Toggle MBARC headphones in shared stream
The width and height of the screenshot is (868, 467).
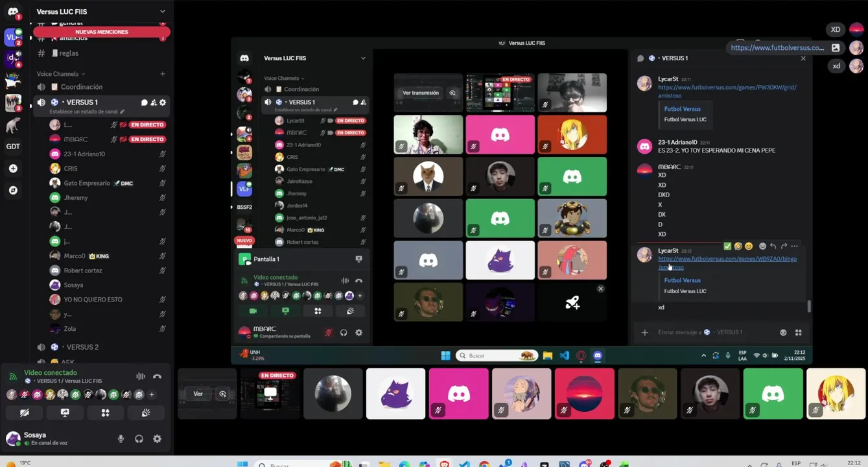344,333
